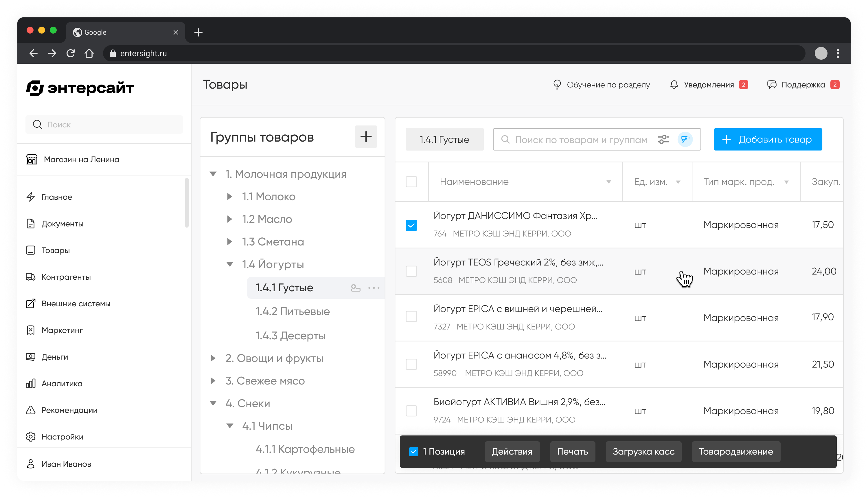Click the Рекомендации warning triangle icon
The image size is (868, 498).
[31, 410]
